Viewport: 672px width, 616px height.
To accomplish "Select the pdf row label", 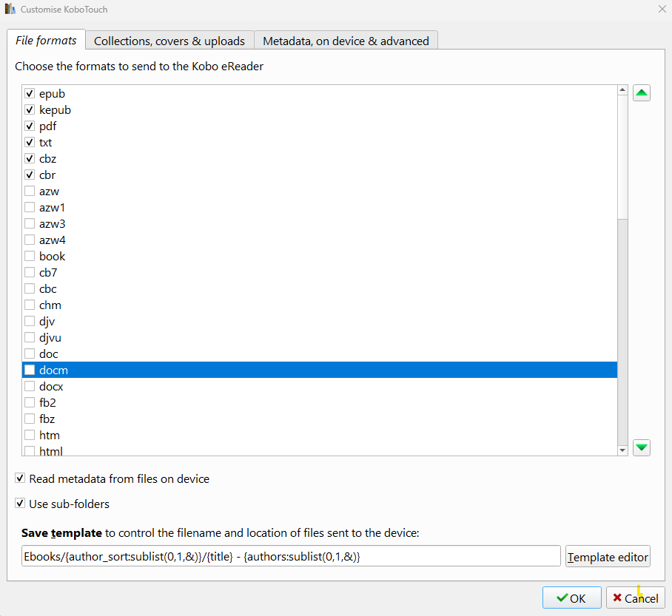I will pyautogui.click(x=47, y=126).
